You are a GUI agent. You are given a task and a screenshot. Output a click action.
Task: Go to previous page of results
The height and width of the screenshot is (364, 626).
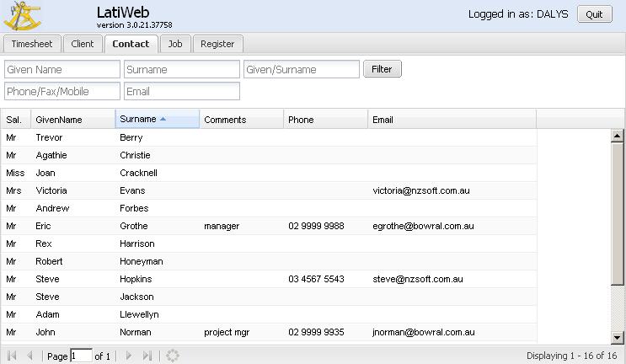pos(30,356)
